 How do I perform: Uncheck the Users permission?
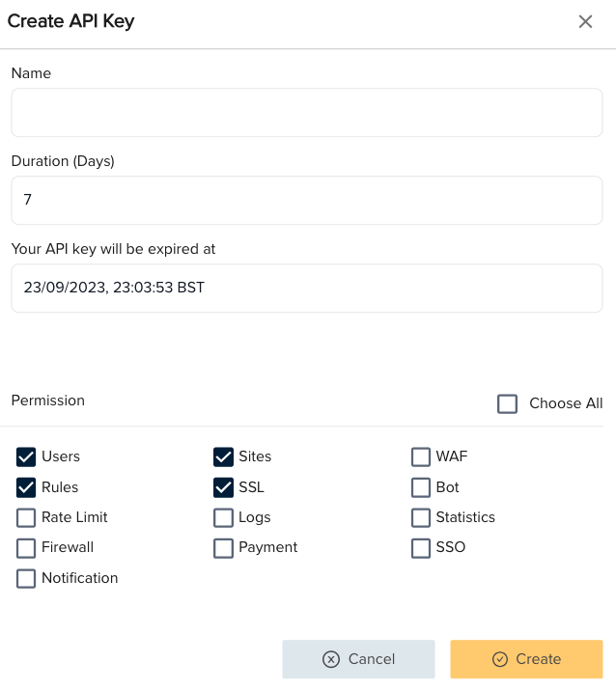coord(26,456)
